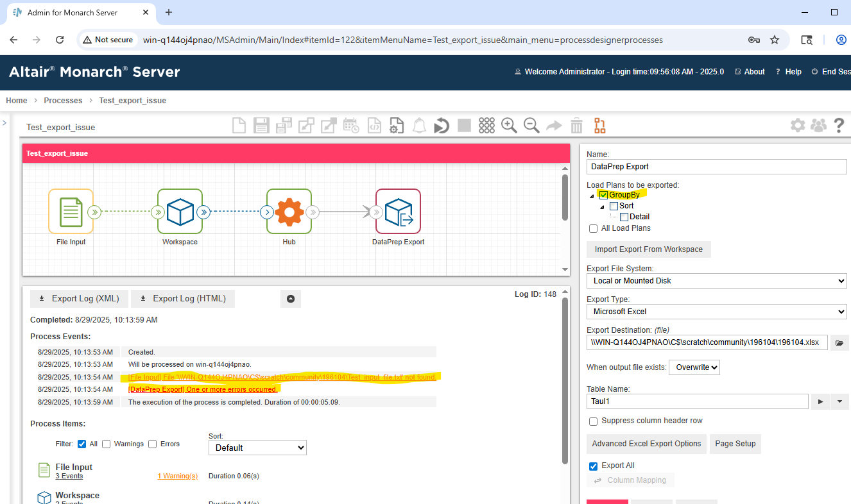Click the XML code document toolbar icon
851x504 pixels.
click(374, 126)
